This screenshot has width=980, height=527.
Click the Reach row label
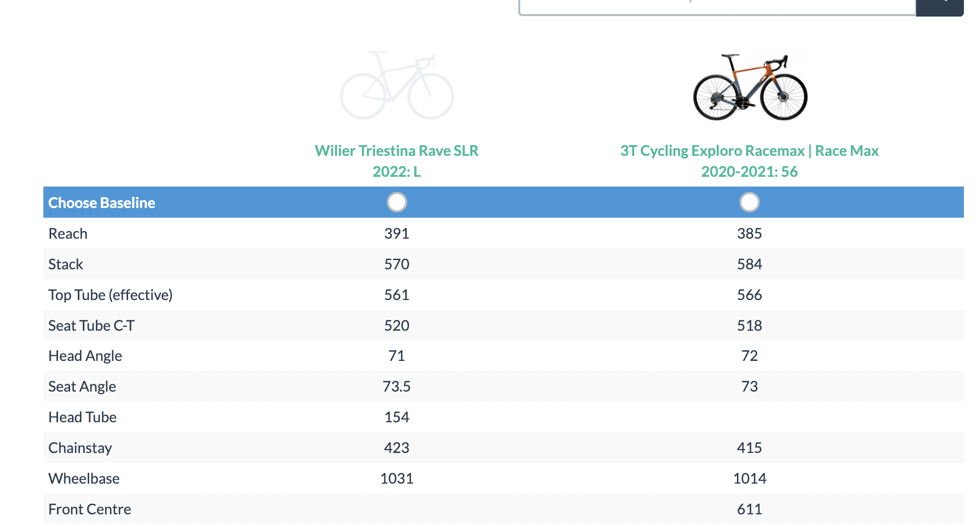68,234
